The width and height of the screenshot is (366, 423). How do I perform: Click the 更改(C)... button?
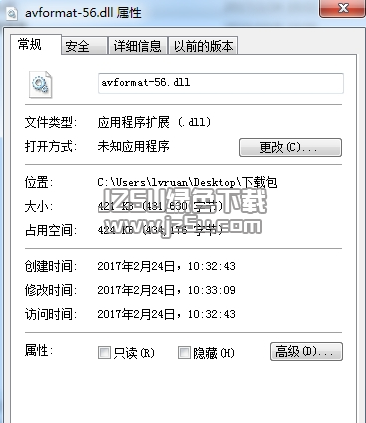(290, 147)
